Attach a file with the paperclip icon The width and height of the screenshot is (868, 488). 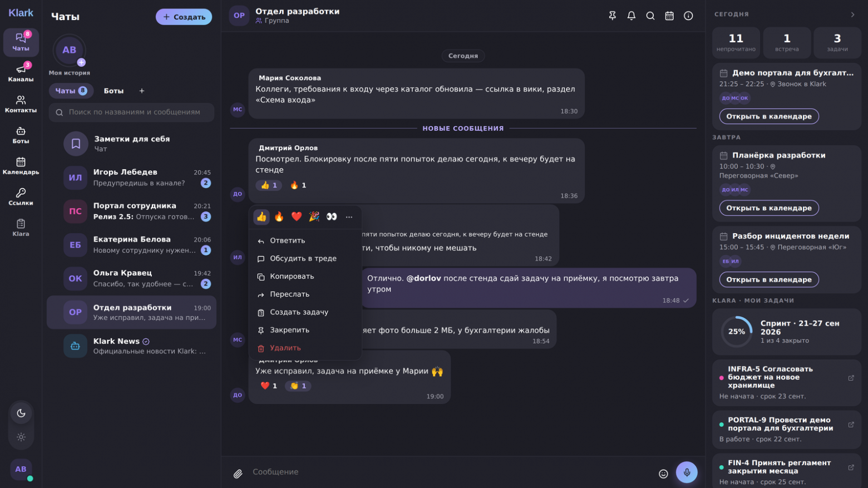click(x=238, y=474)
